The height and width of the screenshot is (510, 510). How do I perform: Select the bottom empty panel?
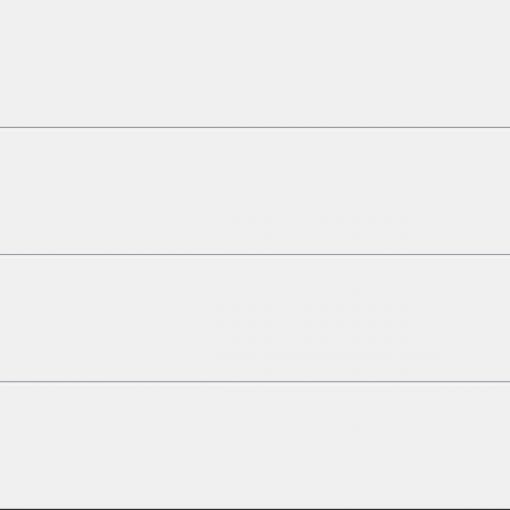255,445
